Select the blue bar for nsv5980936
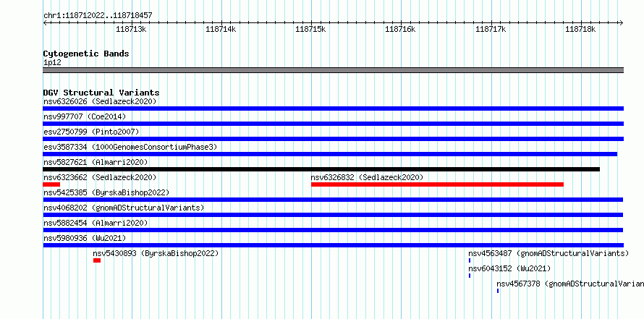644x319 pixels. (x=333, y=245)
